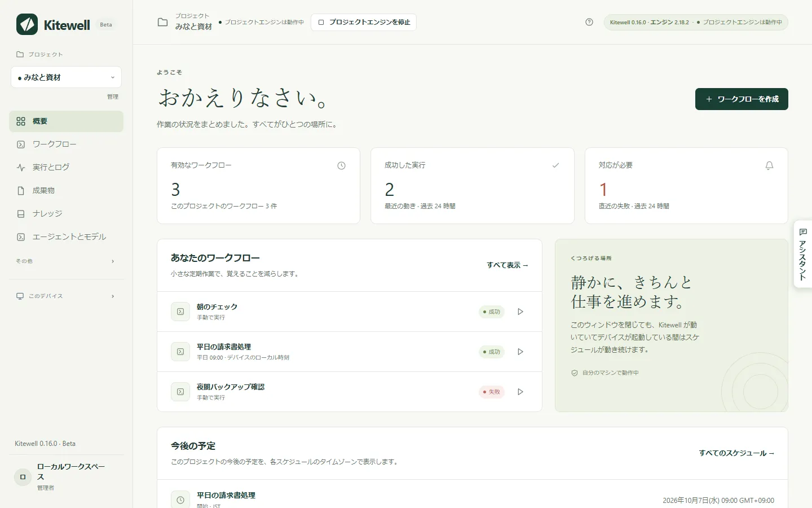The height and width of the screenshot is (508, 812).
Task: Click the Kitewell 0.16.0 engine status pill
Action: pyautogui.click(x=696, y=22)
